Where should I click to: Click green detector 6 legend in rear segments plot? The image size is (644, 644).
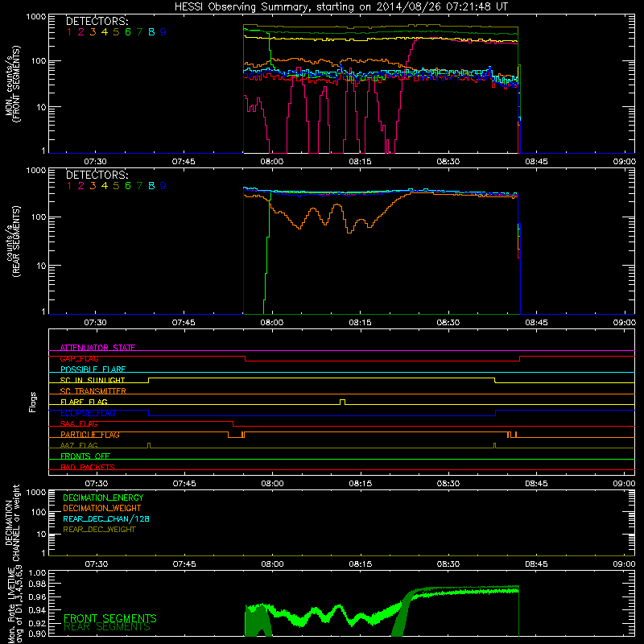pyautogui.click(x=128, y=186)
